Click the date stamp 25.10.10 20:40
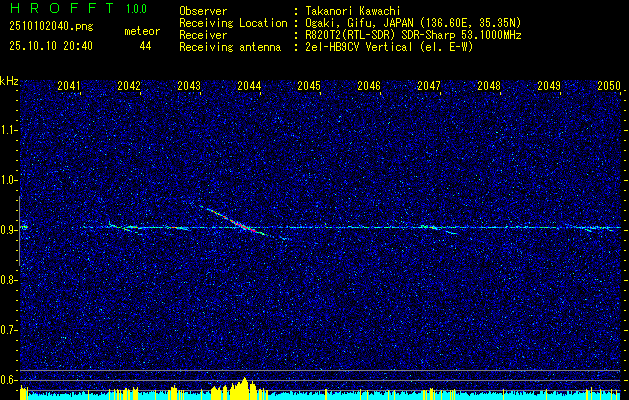This screenshot has height=400, width=629. pyautogui.click(x=51, y=46)
